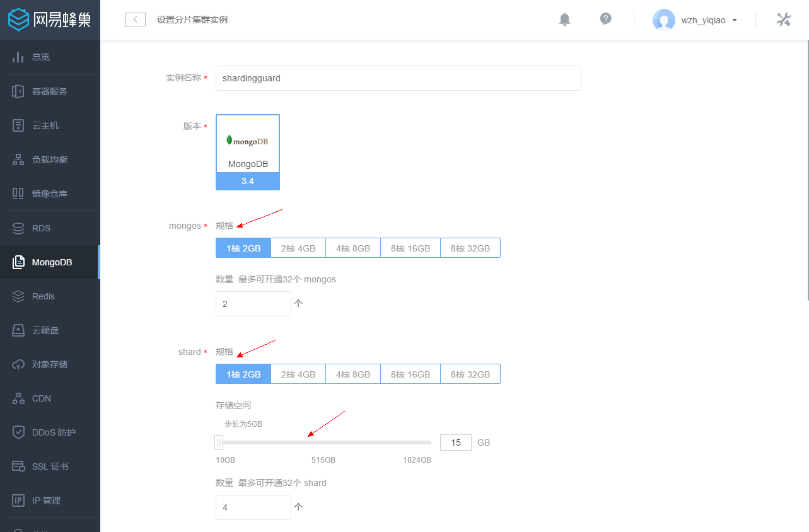The width and height of the screenshot is (809, 532).
Task: Open the tools wrench icon
Action: [x=783, y=20]
